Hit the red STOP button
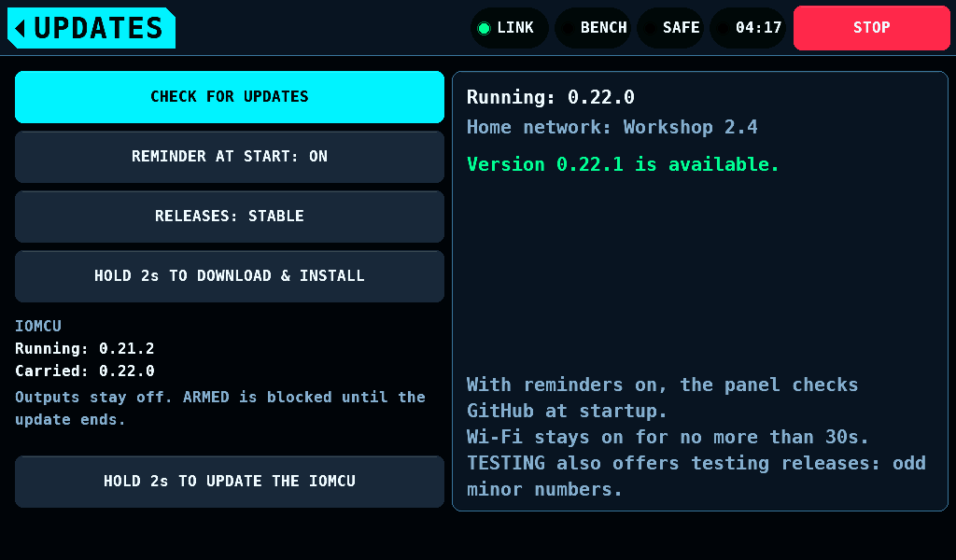Screen dimensions: 956x560 click(x=872, y=28)
